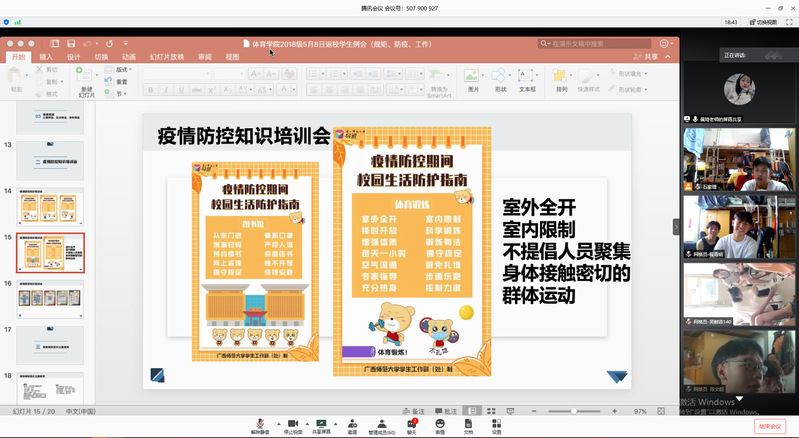The width and height of the screenshot is (799, 438).
Task: Click the zoom in plus button
Action: tap(615, 411)
